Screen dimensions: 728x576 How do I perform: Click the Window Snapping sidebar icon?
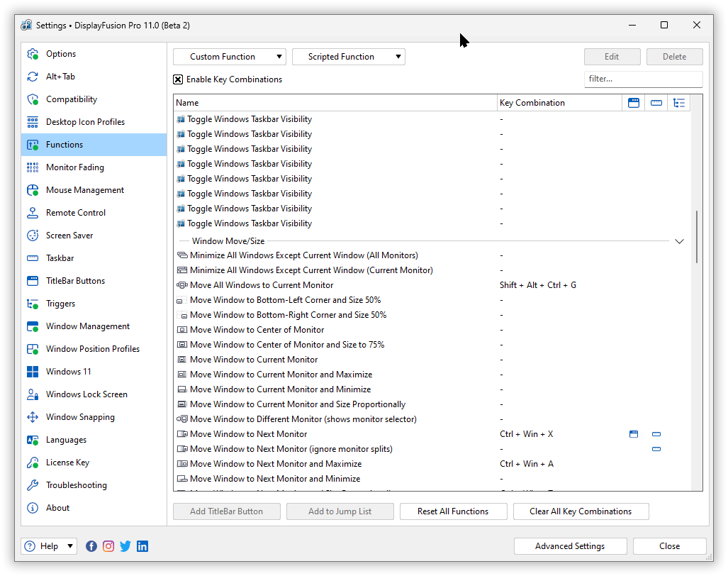point(33,417)
